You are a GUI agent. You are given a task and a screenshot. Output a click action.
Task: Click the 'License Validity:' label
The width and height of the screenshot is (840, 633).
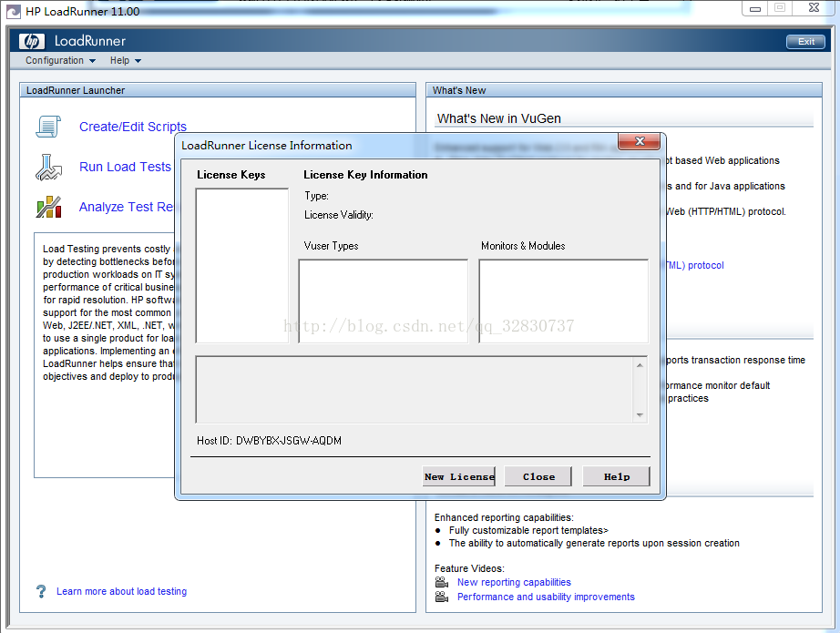[339, 215]
